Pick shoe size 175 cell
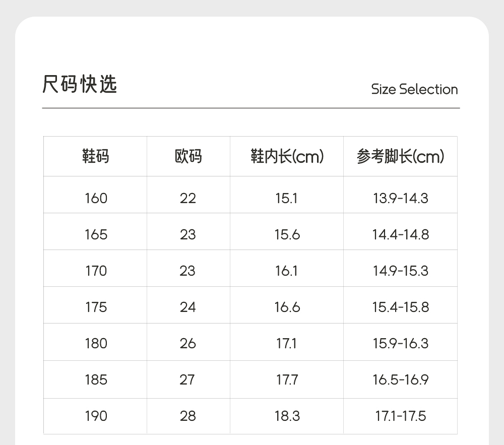The width and height of the screenshot is (504, 445). click(x=96, y=307)
